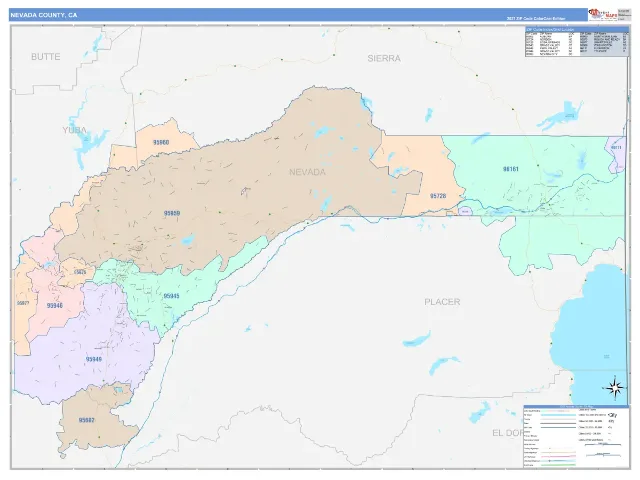
Task: Click the ZIP code label 95728
Action: [x=438, y=196]
